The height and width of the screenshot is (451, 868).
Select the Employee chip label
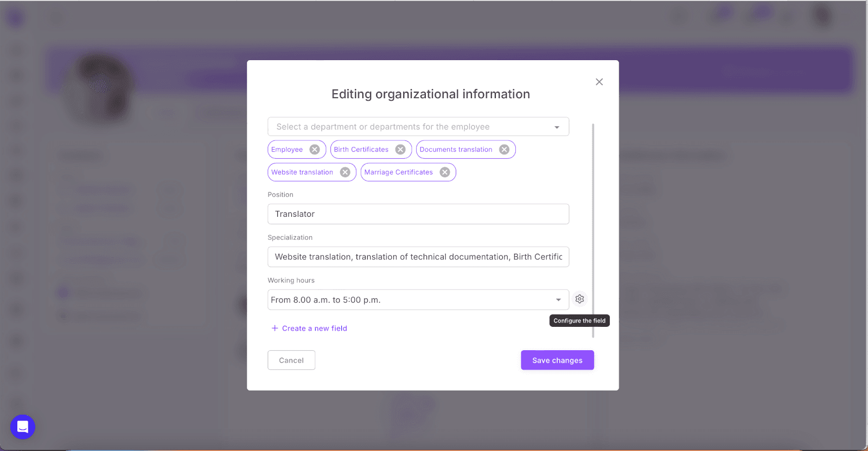(287, 150)
